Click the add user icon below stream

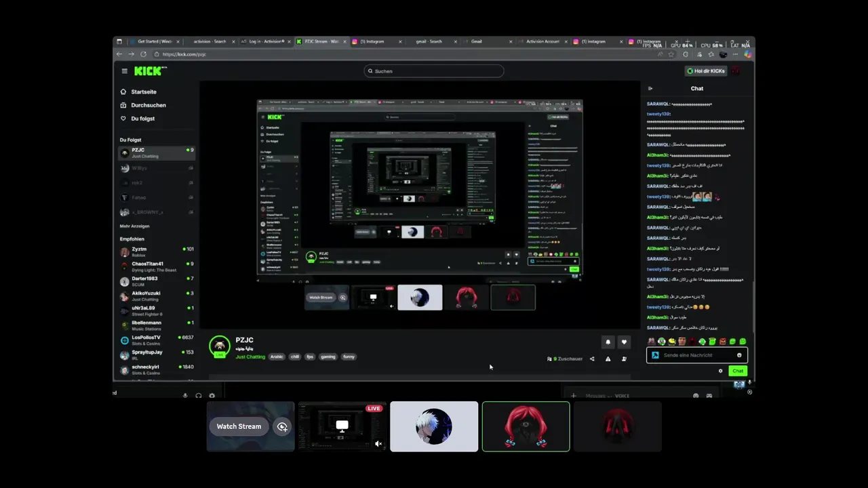[624, 359]
